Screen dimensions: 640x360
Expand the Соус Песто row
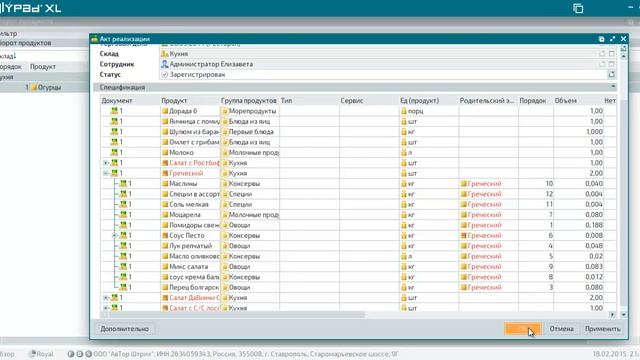click(115, 236)
